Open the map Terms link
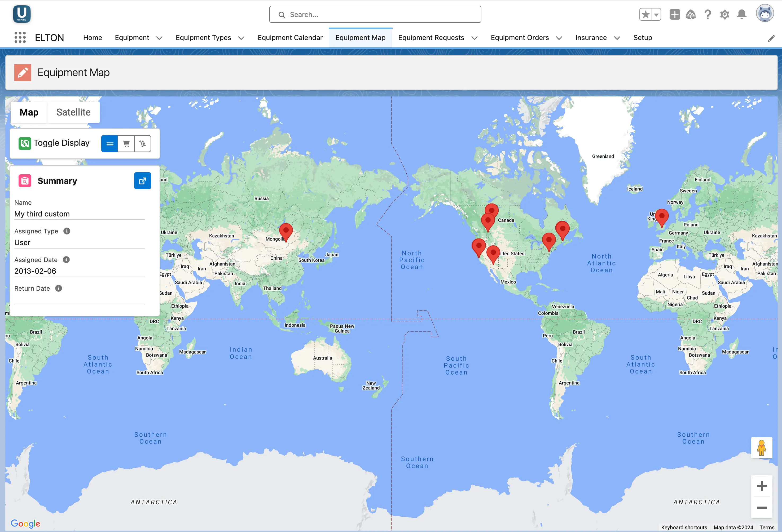 (767, 527)
